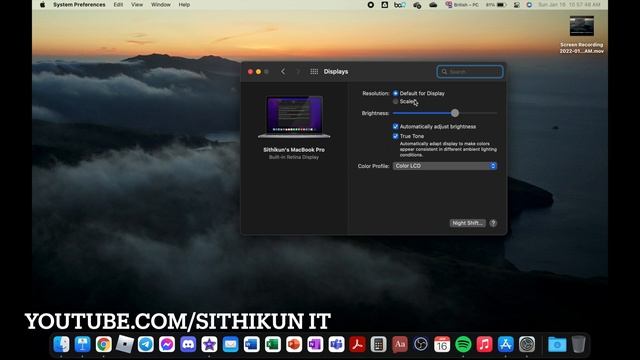Open Messenger from the dock
This screenshot has width=640, height=360.
pyautogui.click(x=167, y=344)
